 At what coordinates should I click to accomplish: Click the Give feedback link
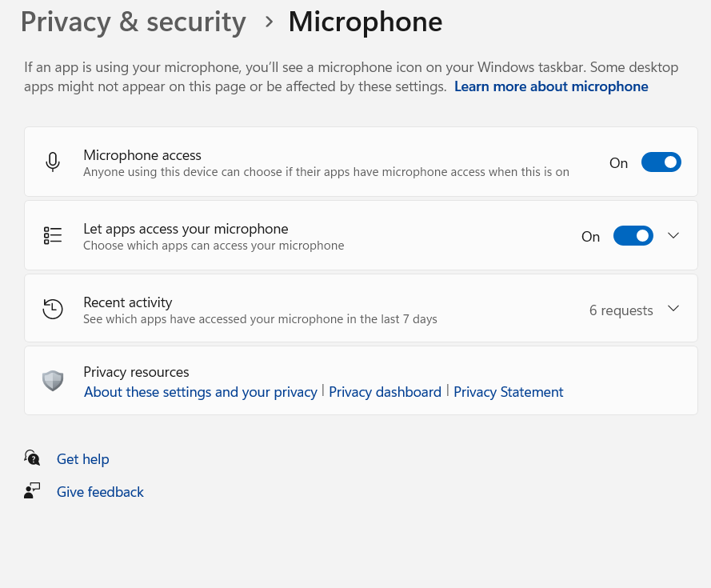click(x=100, y=492)
